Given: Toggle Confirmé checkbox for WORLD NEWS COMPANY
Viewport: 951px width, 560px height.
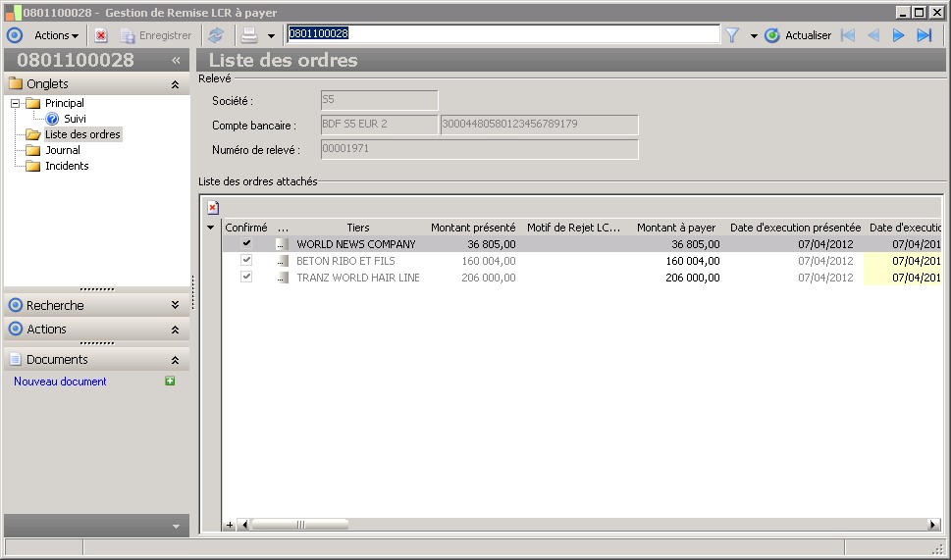Looking at the screenshot, I should tap(246, 243).
